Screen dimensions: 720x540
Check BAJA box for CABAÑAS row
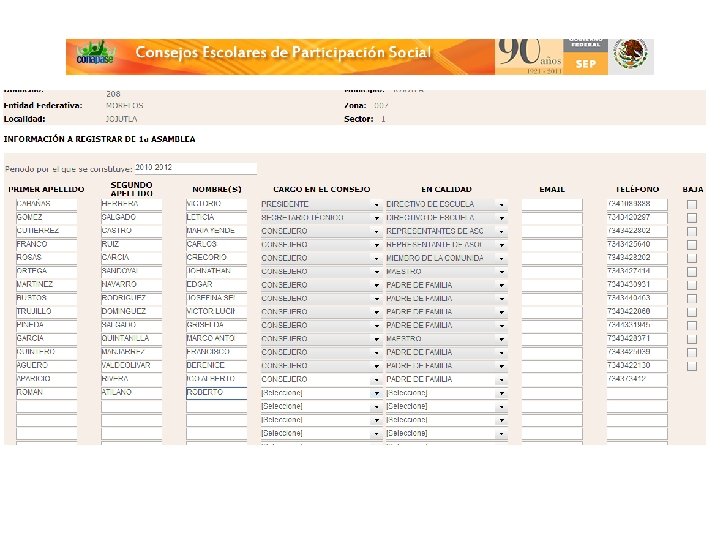(692, 204)
